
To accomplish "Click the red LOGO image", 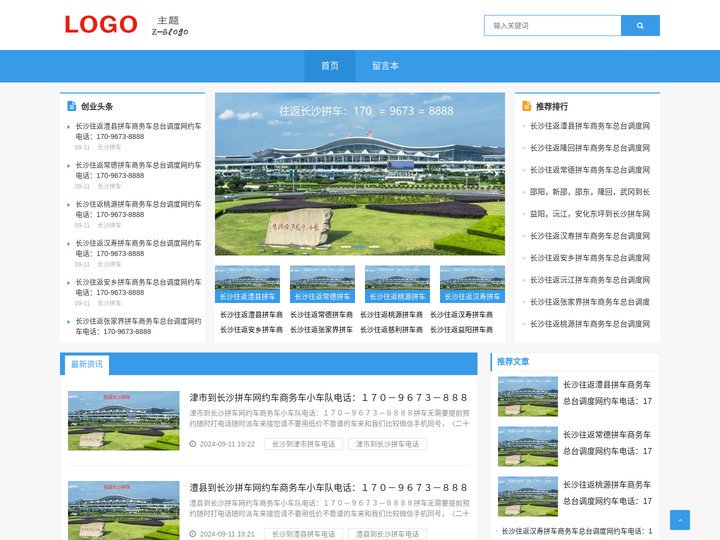I will click(x=101, y=25).
